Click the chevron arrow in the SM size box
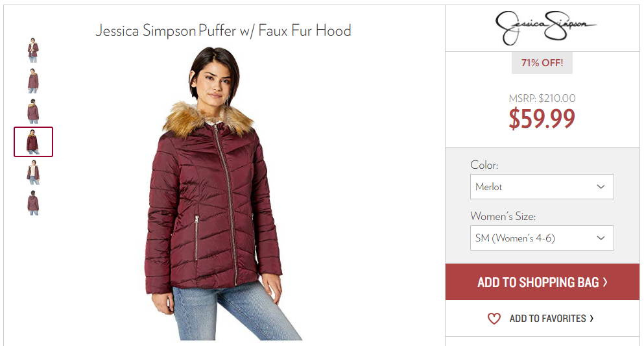The width and height of the screenshot is (644, 346). tap(601, 238)
